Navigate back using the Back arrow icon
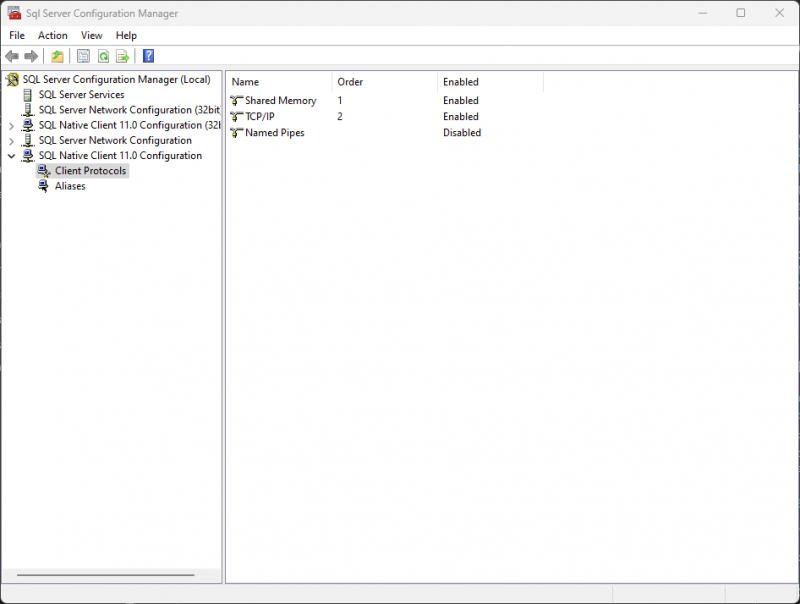Screen dimensions: 800x604 point(12,56)
